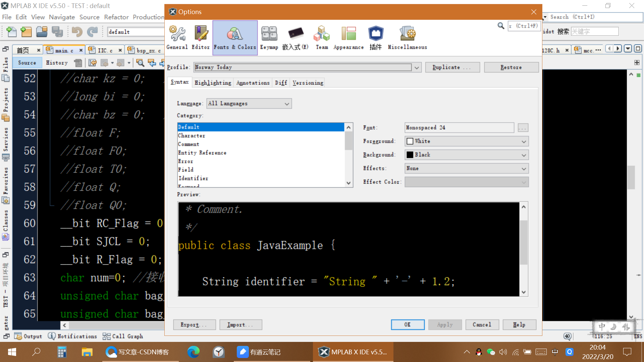Expand the Language dropdown
644x362 pixels.
[286, 104]
